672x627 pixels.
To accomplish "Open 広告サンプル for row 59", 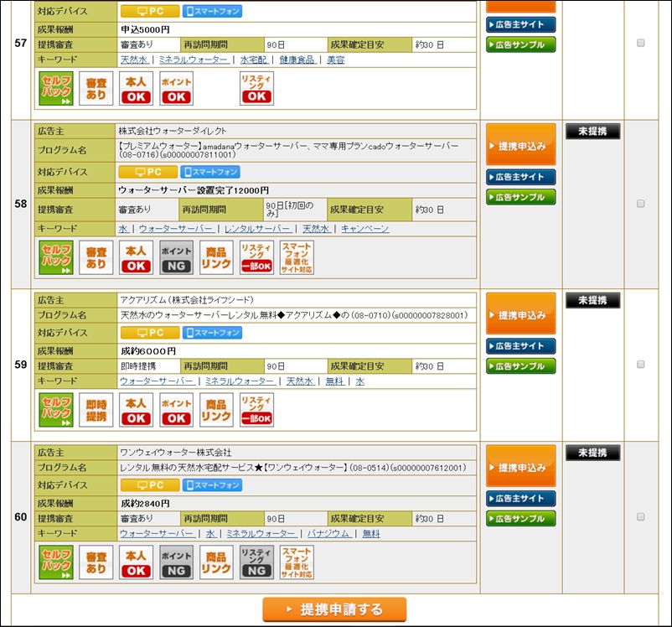I will 520,365.
